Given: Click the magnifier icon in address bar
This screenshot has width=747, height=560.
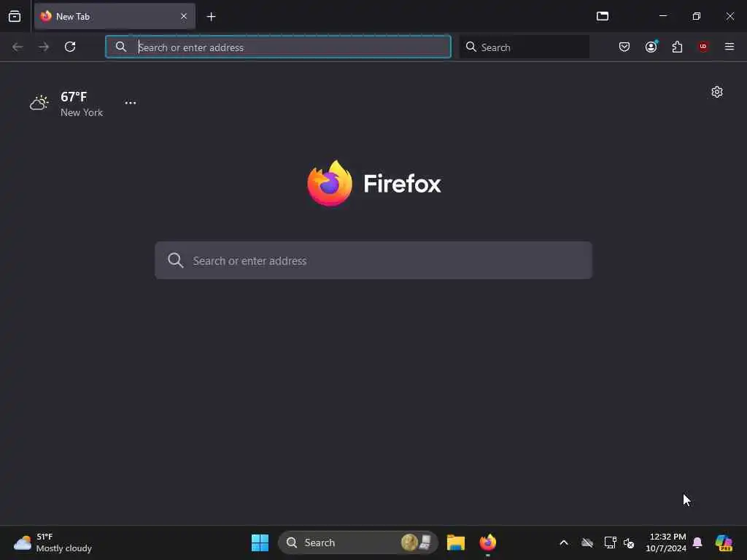Looking at the screenshot, I should point(121,47).
